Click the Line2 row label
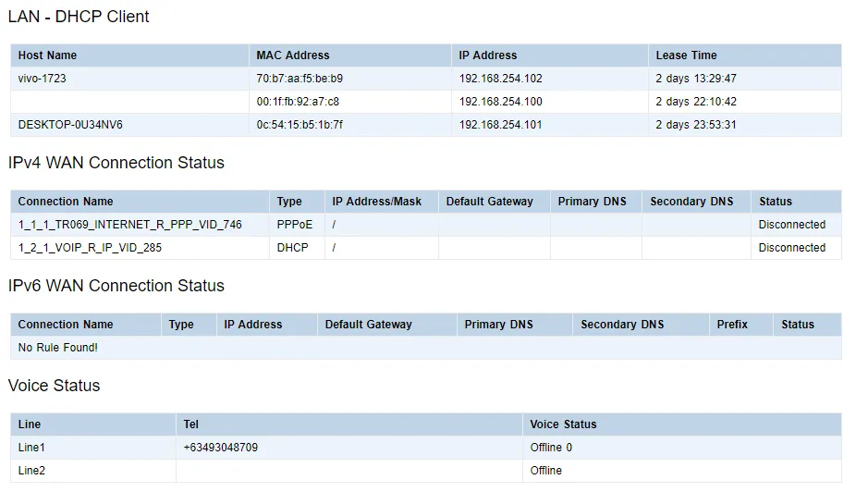 (31, 471)
